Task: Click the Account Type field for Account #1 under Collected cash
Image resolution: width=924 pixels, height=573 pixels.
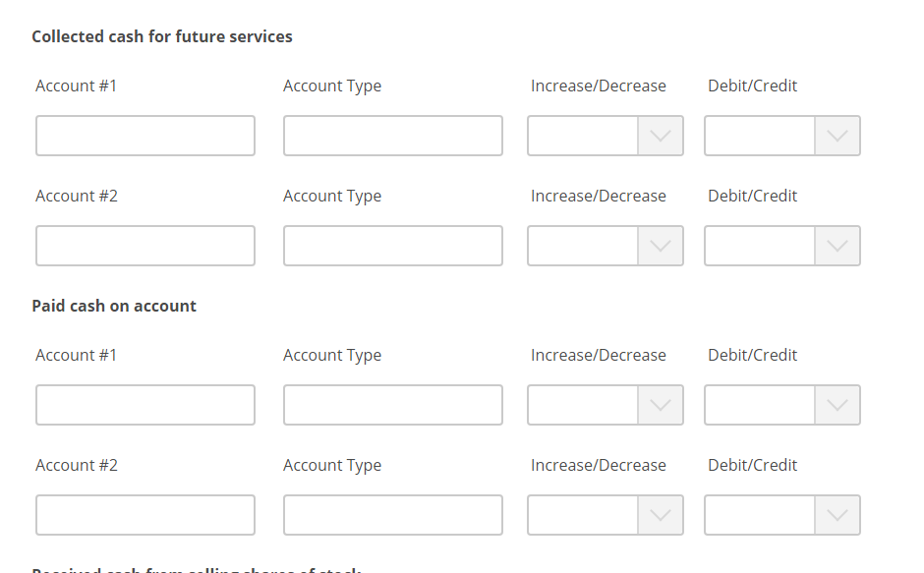Action: [392, 136]
